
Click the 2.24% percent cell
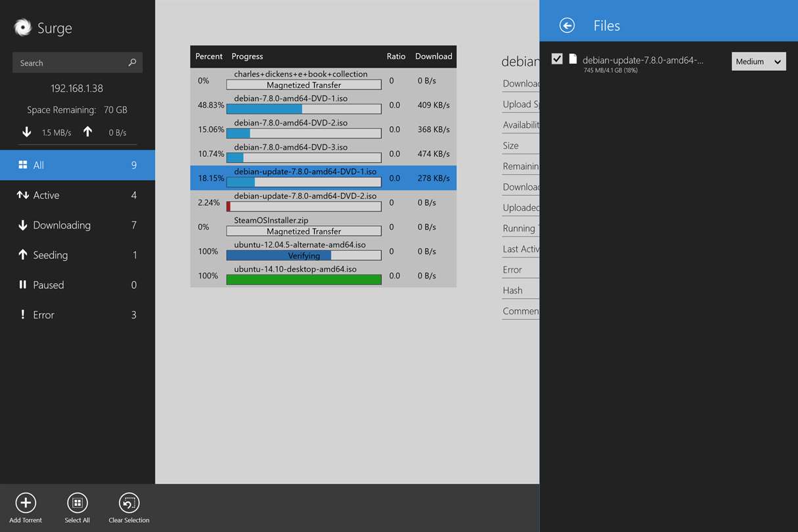click(x=209, y=202)
